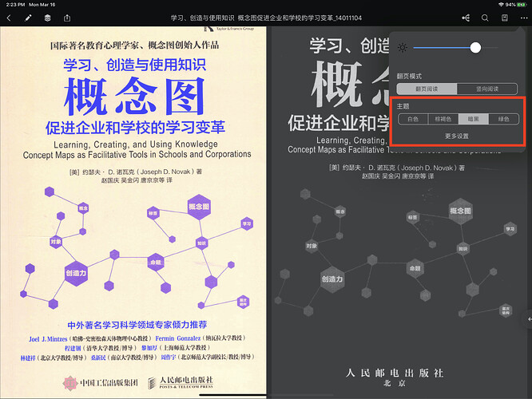Tap the document title in top bar
532x399 pixels.
(x=266, y=18)
